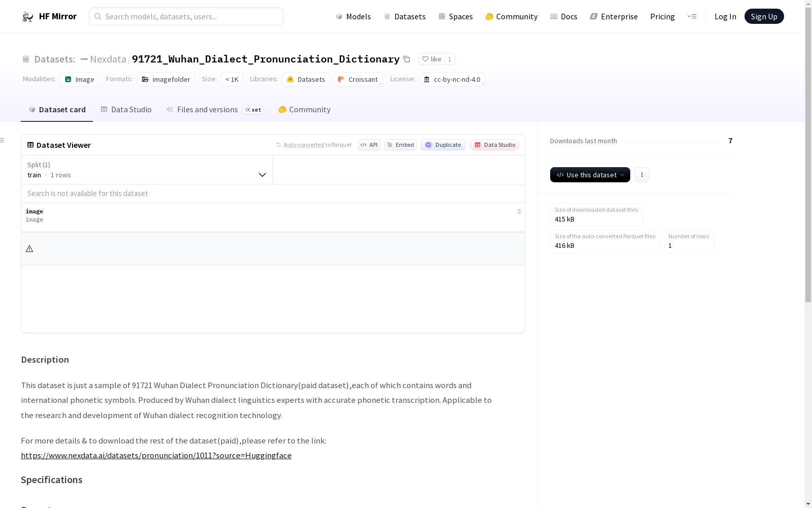Image resolution: width=812 pixels, height=508 pixels.
Task: Open the Datasets page in top navigation
Action: [x=404, y=16]
